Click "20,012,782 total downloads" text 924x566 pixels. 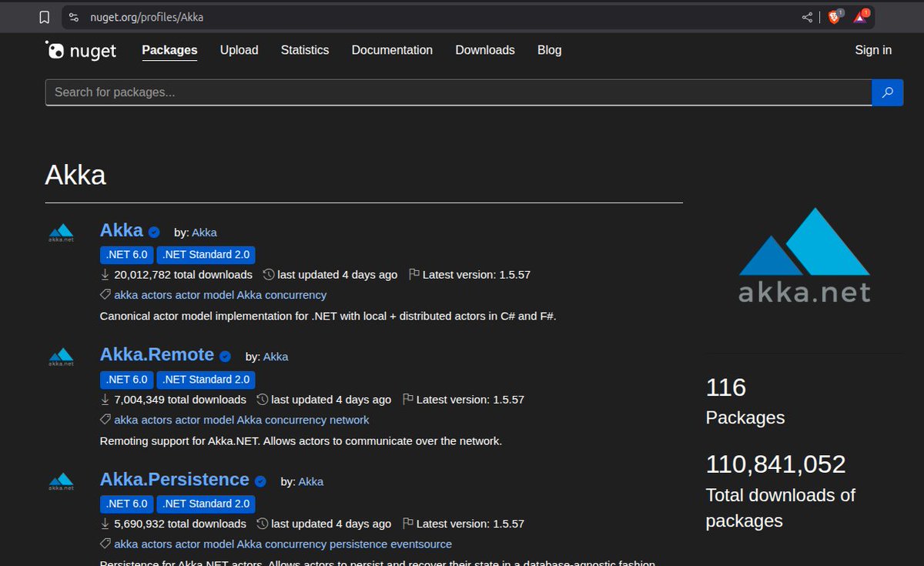[183, 275]
